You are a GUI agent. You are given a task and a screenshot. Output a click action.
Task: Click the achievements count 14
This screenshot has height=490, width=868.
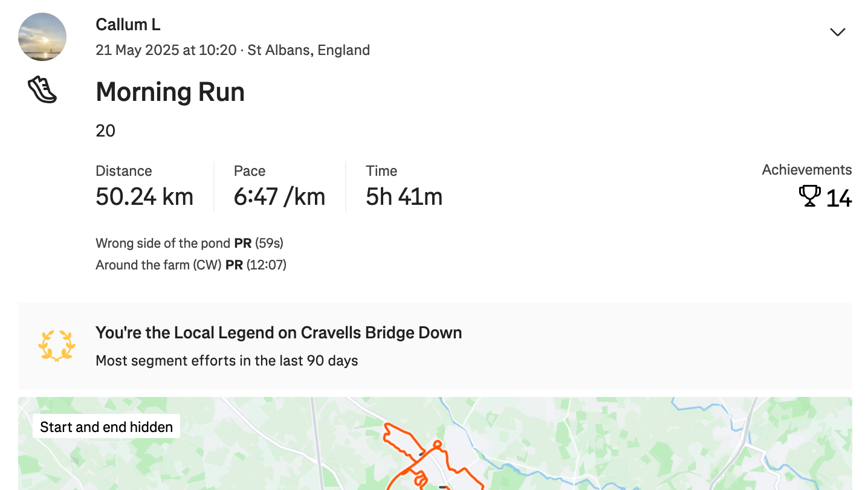[839, 198]
